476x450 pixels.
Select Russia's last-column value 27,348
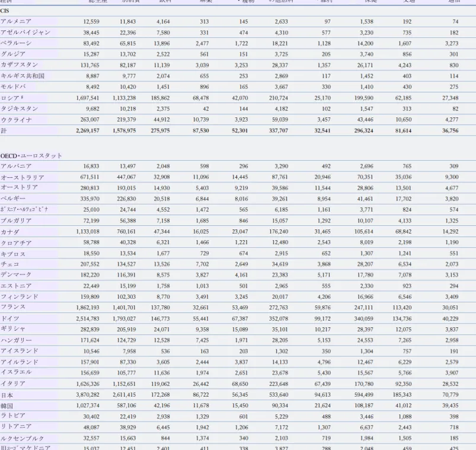click(450, 98)
